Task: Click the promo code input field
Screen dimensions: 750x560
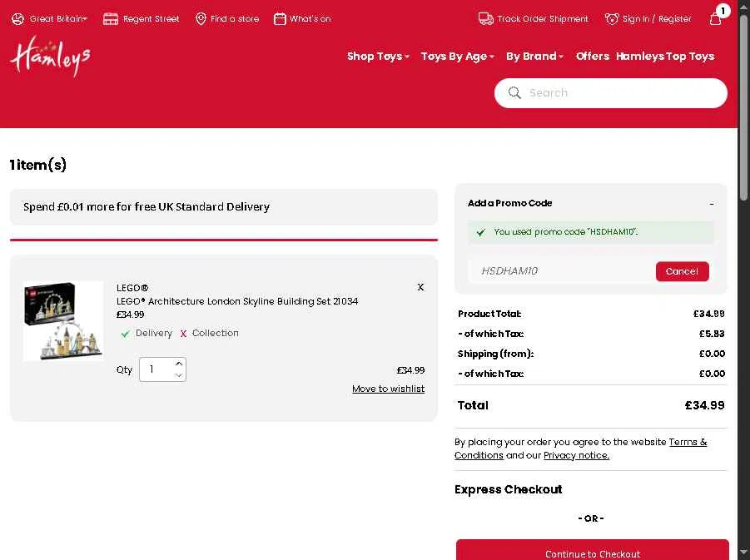Action: (x=562, y=271)
